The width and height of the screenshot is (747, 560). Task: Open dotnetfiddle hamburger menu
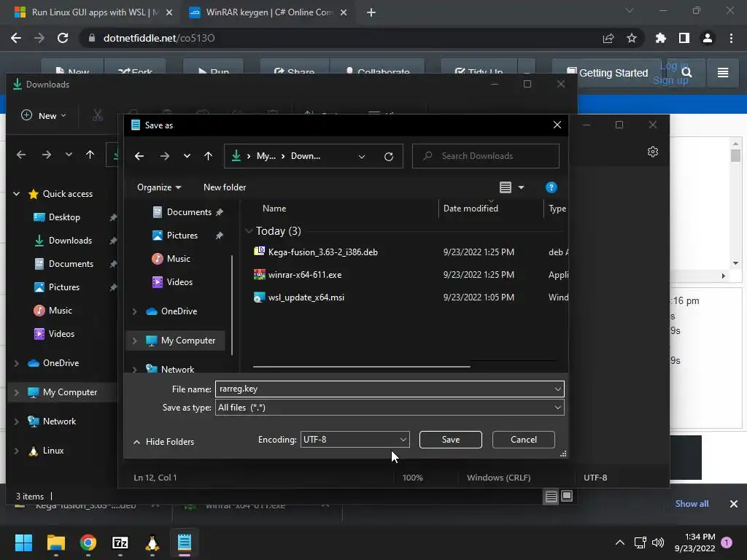tap(723, 73)
